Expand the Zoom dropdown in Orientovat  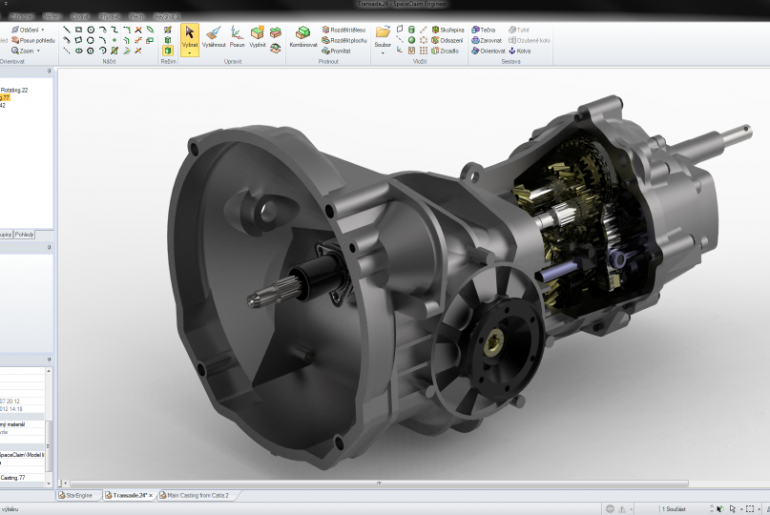[39, 50]
